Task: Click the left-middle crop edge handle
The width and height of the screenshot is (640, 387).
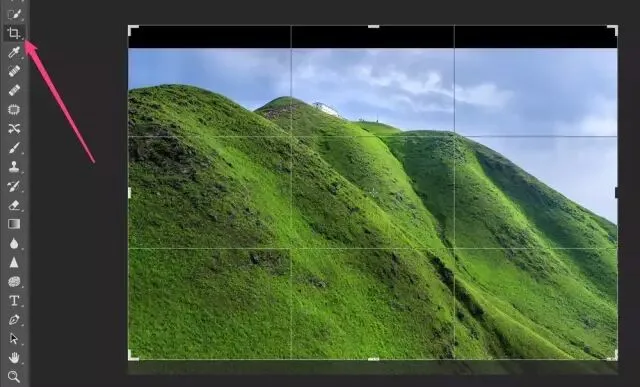Action: coord(129,193)
